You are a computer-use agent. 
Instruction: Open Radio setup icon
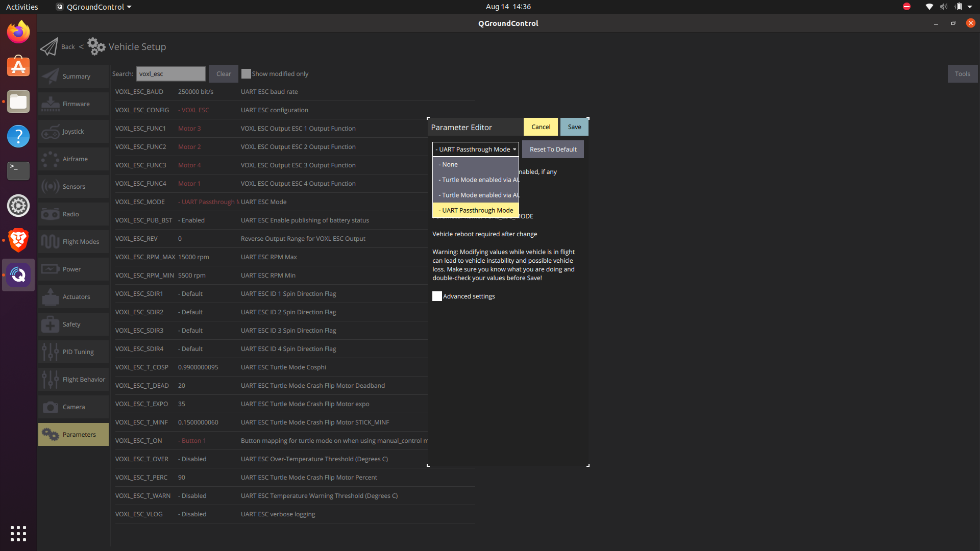pos(50,214)
